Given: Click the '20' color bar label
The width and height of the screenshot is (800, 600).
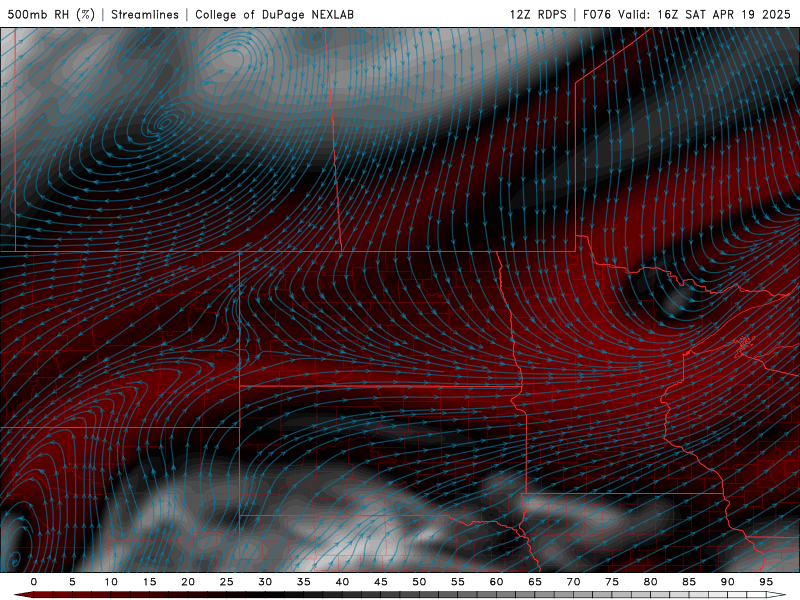Looking at the screenshot, I should point(188,582).
